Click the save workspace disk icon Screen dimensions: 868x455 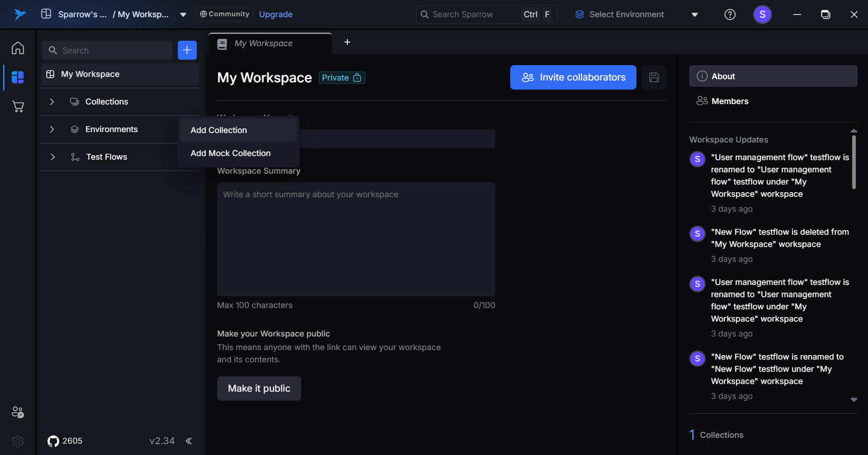[654, 77]
